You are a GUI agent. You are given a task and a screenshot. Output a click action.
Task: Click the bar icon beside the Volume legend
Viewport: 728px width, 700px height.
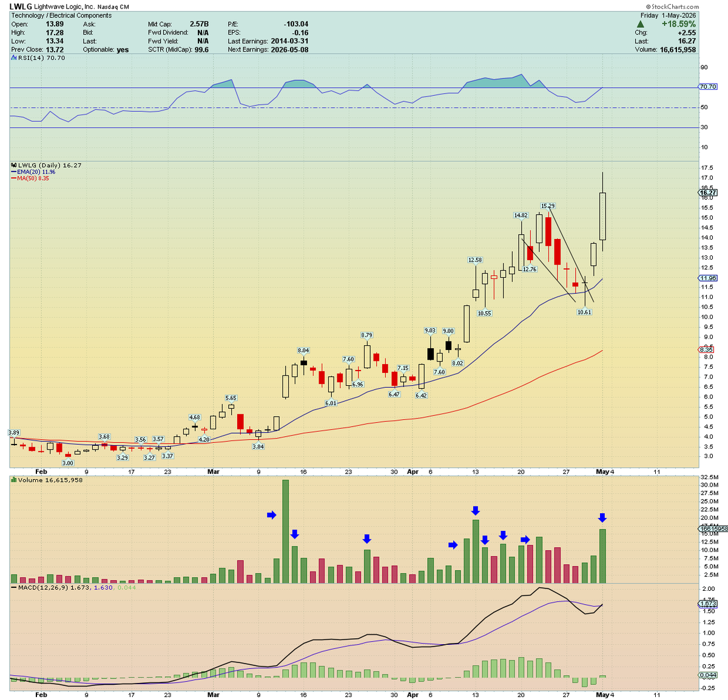(14, 480)
